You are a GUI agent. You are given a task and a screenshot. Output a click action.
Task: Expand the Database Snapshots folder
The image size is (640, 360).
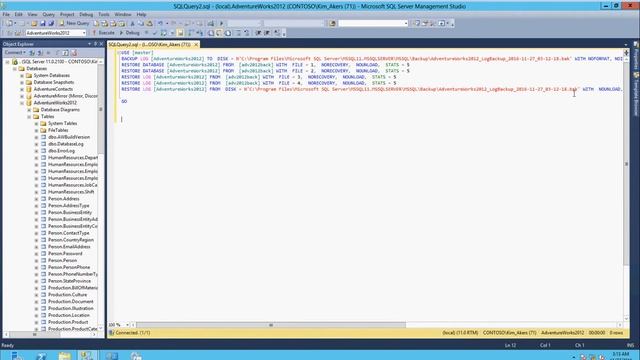tap(22, 82)
